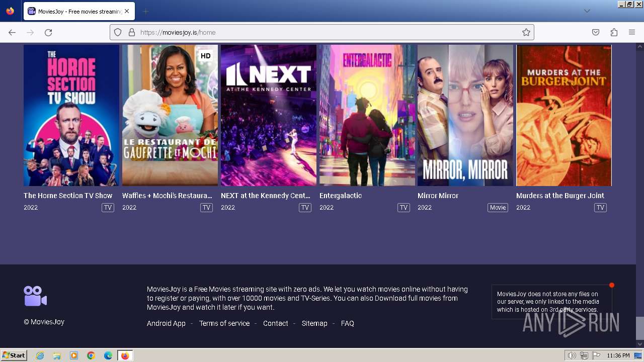Click TV badge under Entergalactic
This screenshot has height=362, width=644.
404,208
